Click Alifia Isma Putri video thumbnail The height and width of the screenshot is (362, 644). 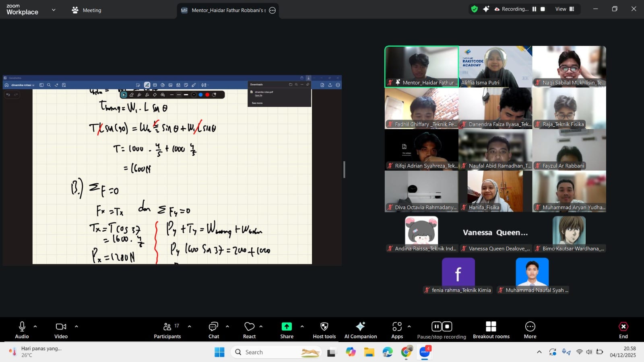click(495, 66)
